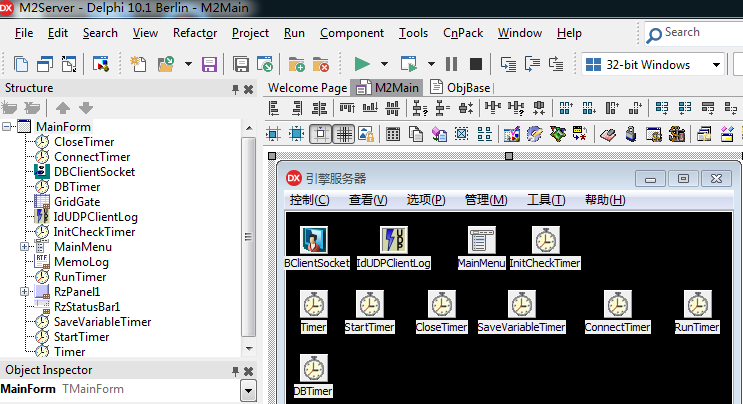
Task: Select RunTimer component on the form
Action: [x=698, y=304]
